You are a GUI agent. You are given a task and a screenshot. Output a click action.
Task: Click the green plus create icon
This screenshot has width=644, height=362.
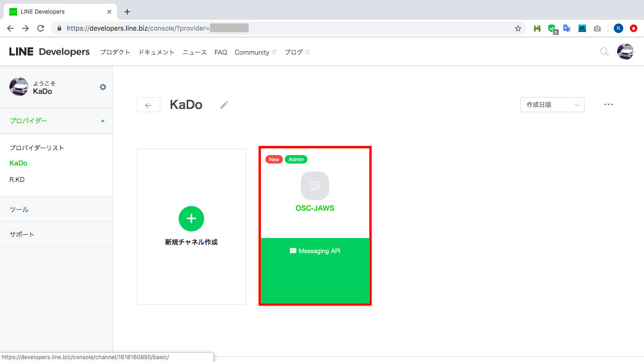tap(191, 219)
